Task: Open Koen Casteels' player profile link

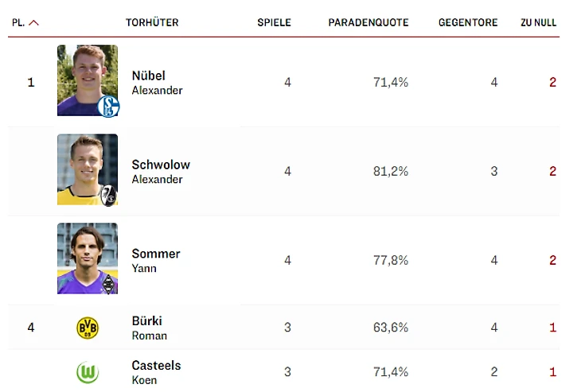Action: coord(156,366)
